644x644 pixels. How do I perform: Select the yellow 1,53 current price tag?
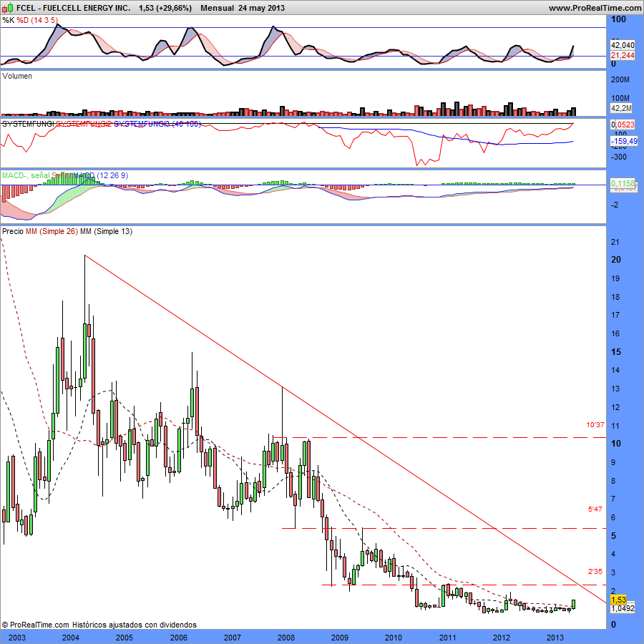[x=618, y=600]
